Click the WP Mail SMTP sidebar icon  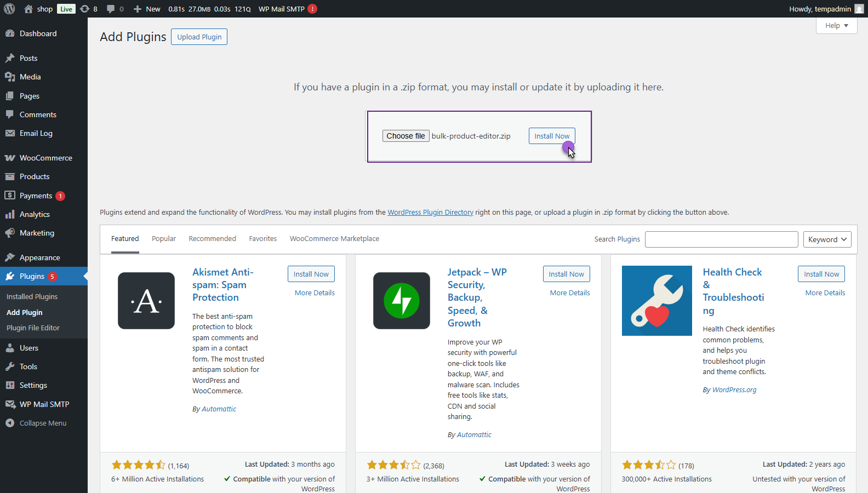10,404
